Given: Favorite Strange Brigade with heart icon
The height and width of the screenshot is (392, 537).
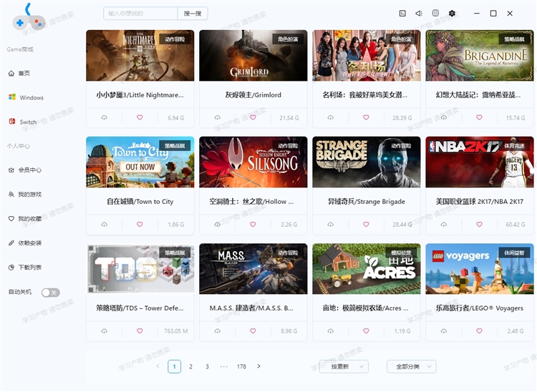Looking at the screenshot, I should (366, 225).
